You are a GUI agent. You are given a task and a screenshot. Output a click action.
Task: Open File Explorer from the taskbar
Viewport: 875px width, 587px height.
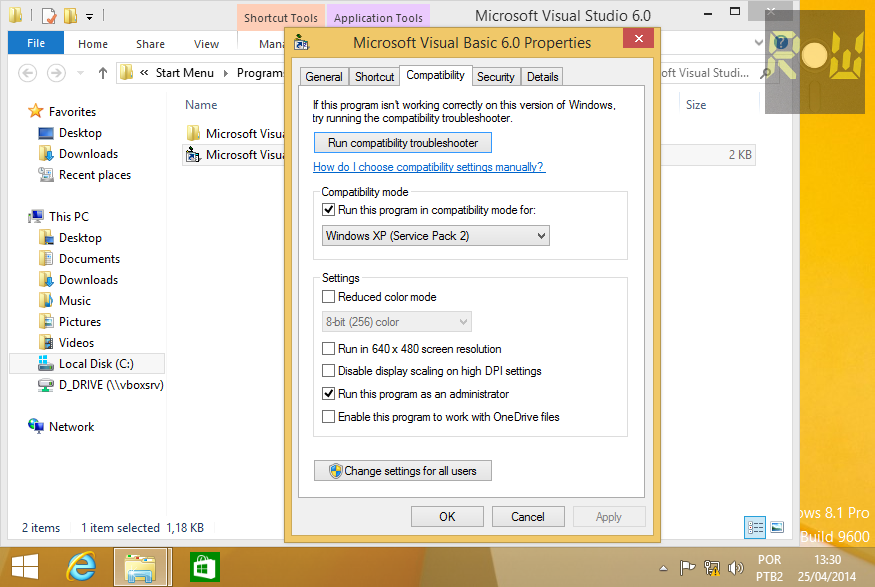pos(141,566)
